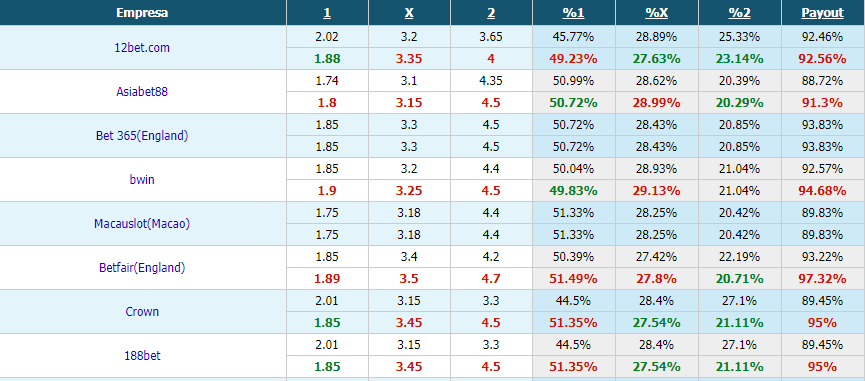Open the Asiabet88 bookmaker link

(142, 92)
